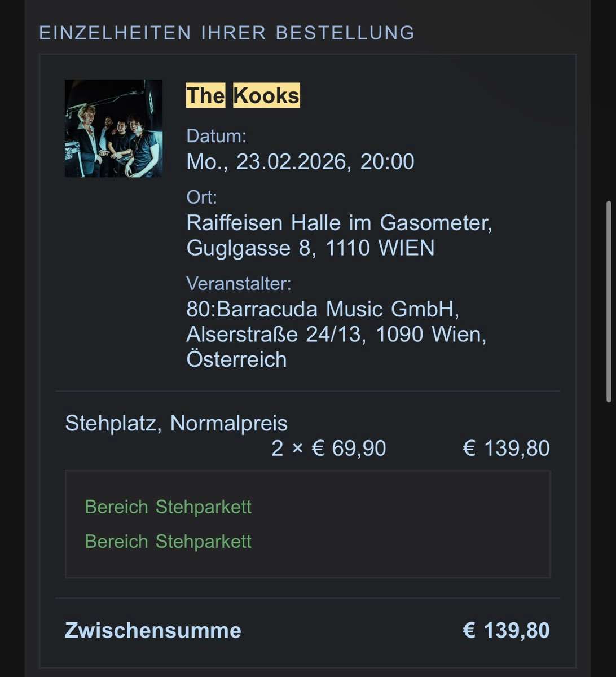Open The Kooks band photo thumbnail

tap(113, 129)
